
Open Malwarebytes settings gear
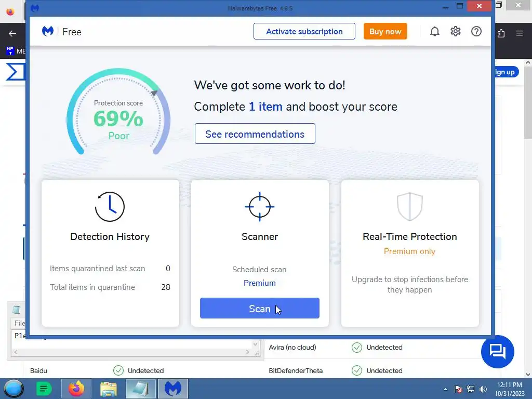(455, 32)
